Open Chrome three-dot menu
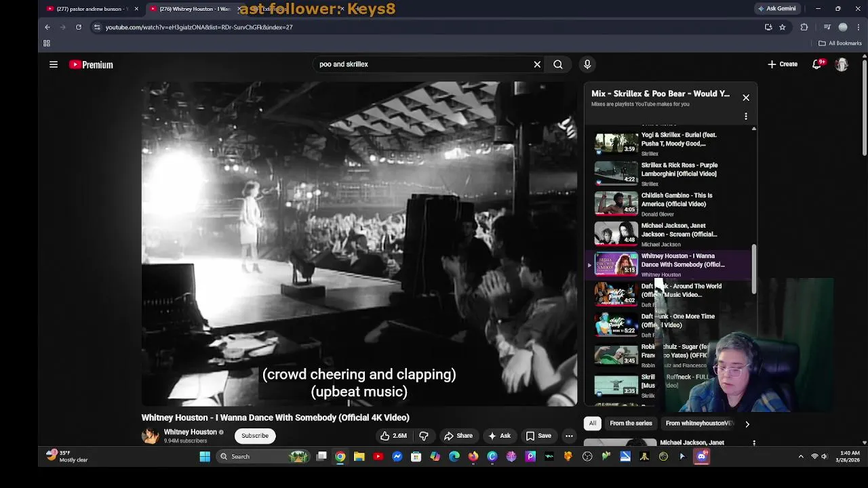868x488 pixels. pos(859,27)
